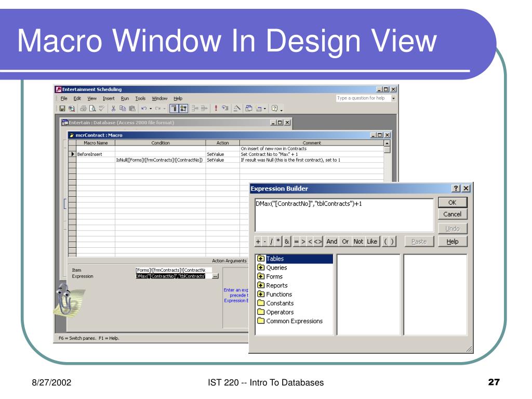
Task: Select the Constants folder
Action: pyautogui.click(x=275, y=303)
